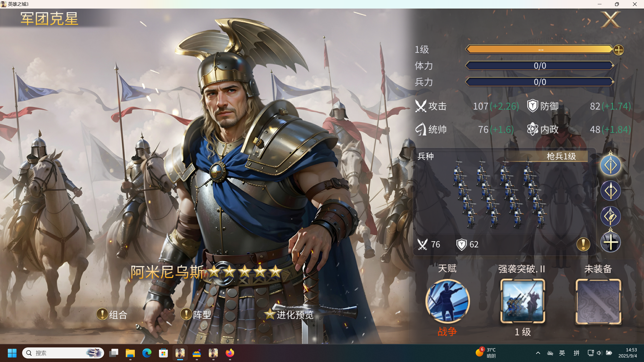Viewport: 644px width, 362px height.
Task: Click the empty 未装备 skill slot
Action: 598,301
